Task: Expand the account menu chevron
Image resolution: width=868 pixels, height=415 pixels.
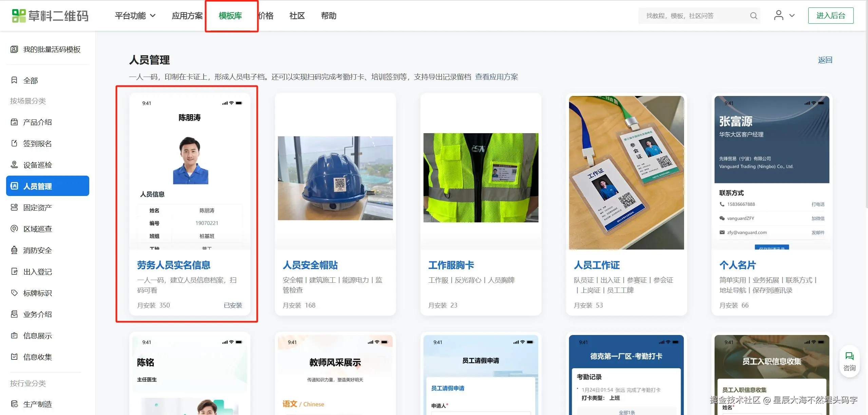Action: (x=792, y=16)
